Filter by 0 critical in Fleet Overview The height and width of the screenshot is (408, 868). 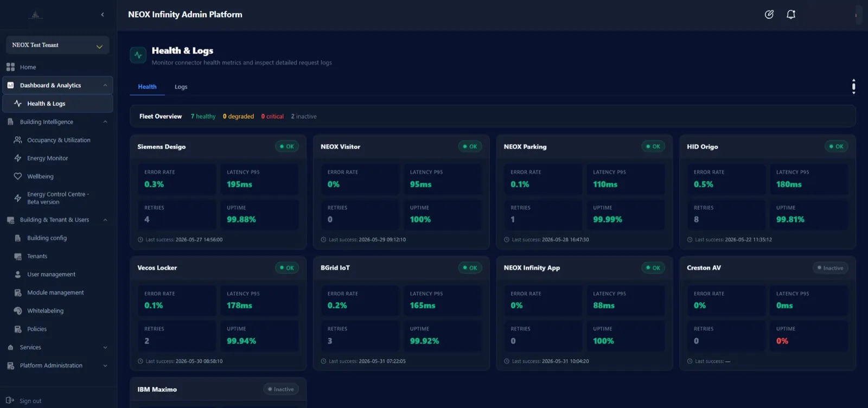tap(272, 117)
